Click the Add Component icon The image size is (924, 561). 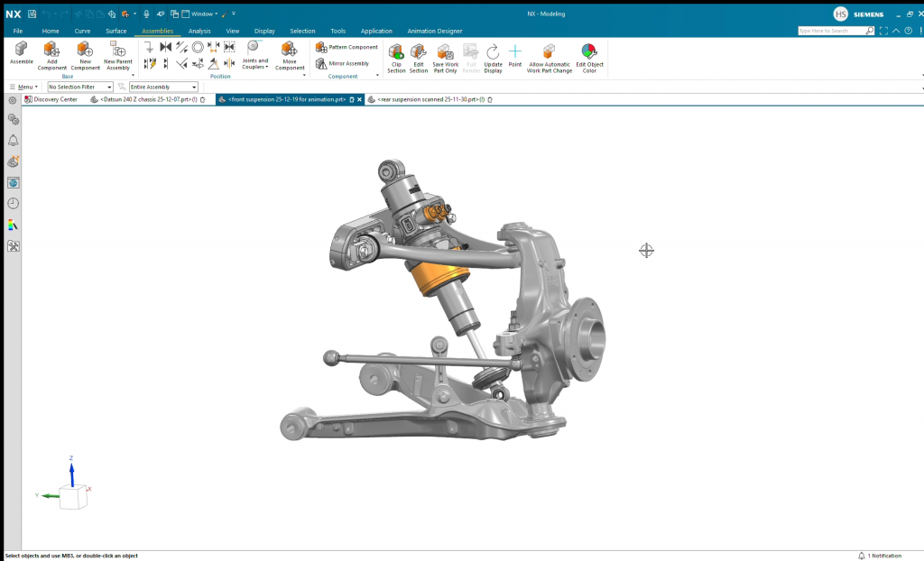[x=52, y=54]
